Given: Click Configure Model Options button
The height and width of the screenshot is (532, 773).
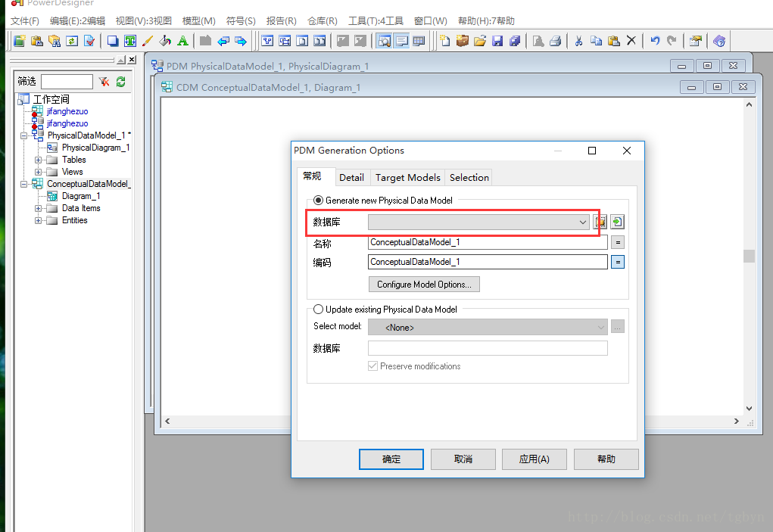Looking at the screenshot, I should (x=424, y=285).
